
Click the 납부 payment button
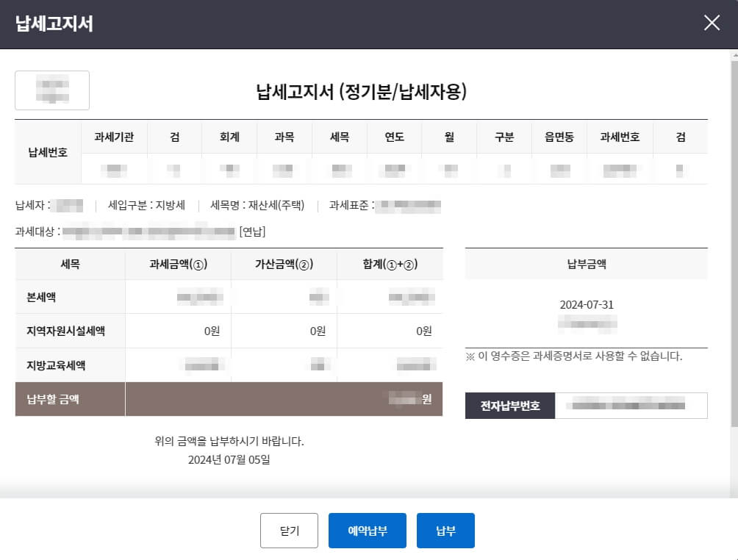point(445,530)
